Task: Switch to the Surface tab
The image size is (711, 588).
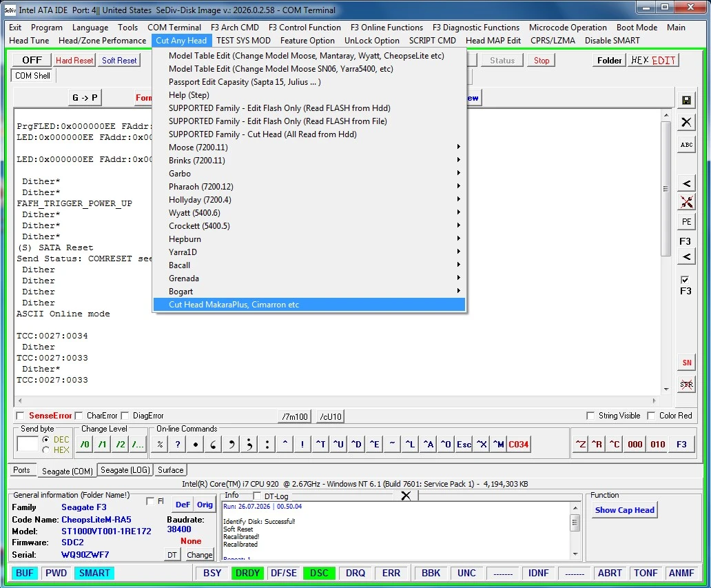Action: [170, 470]
